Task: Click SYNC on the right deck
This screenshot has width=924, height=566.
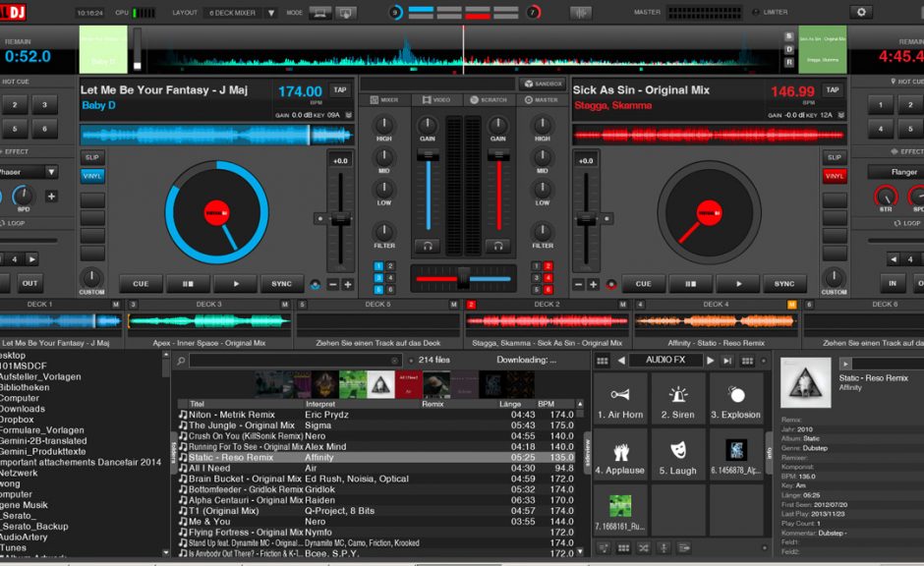Action: (x=785, y=283)
